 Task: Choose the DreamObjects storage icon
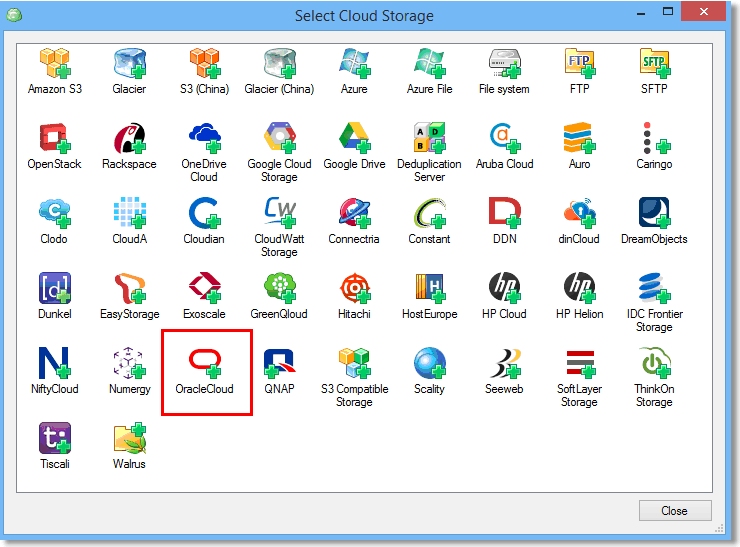655,213
